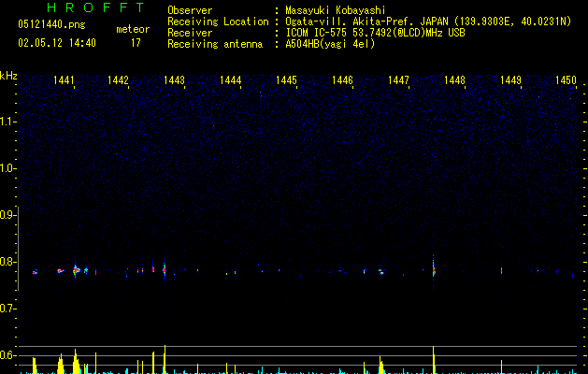This screenshot has height=374, width=588.
Task: Click the 0.8 kHz axis label
Action: (7, 262)
